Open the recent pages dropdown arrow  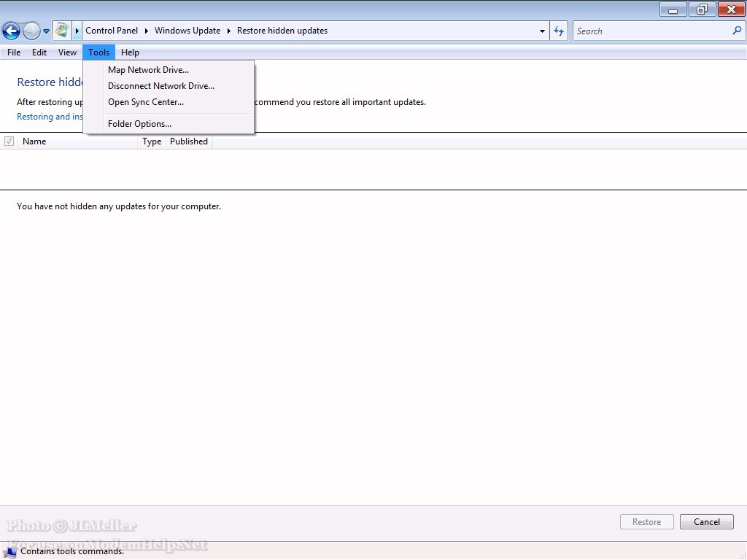(x=46, y=31)
